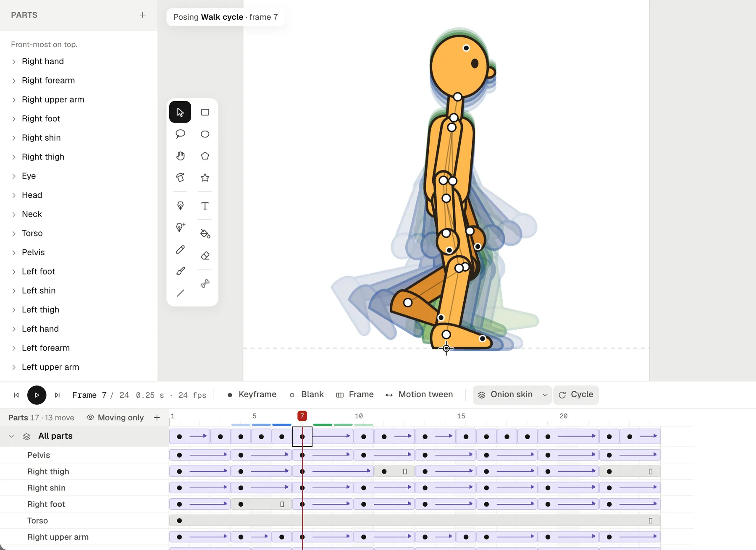The image size is (756, 550).
Task: Toggle Moving only filter
Action: click(115, 418)
